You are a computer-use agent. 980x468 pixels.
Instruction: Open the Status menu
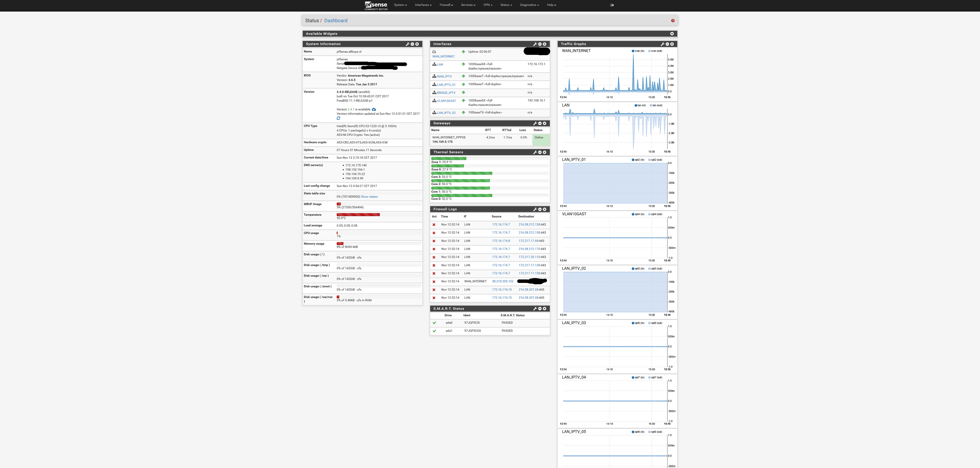tap(506, 5)
